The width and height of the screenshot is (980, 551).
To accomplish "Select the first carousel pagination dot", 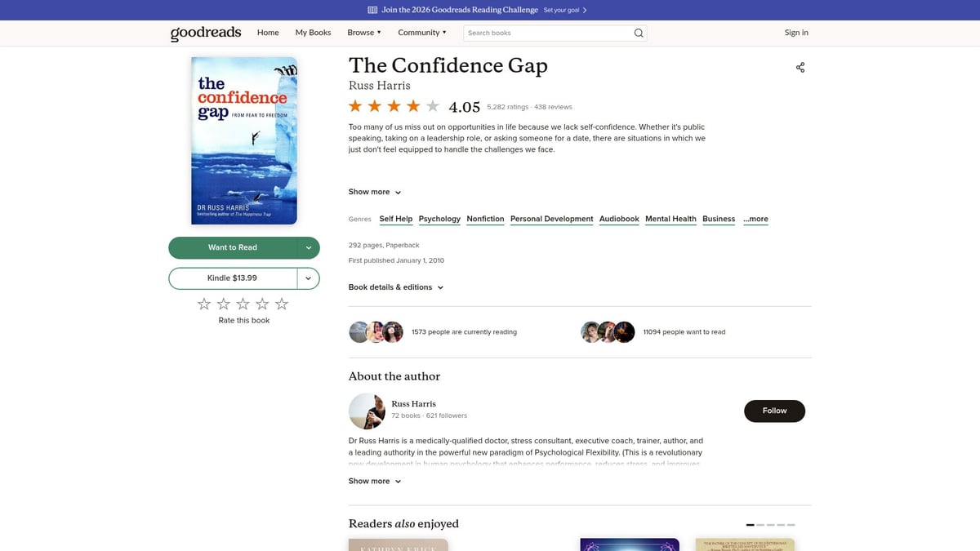I will pyautogui.click(x=751, y=525).
